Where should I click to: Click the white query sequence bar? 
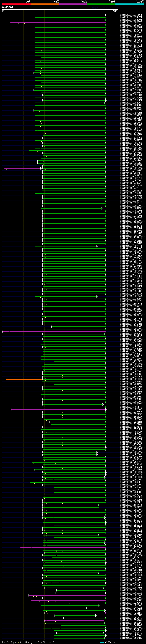[x=60, y=10]
